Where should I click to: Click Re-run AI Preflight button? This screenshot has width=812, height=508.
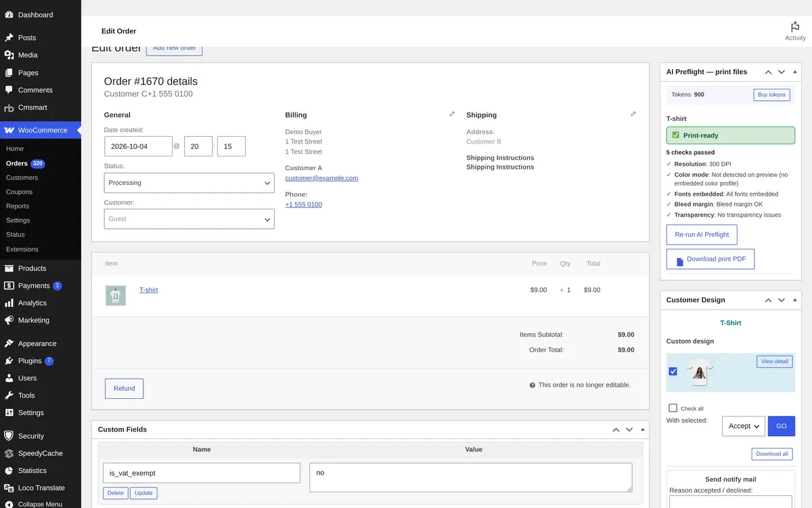click(702, 234)
